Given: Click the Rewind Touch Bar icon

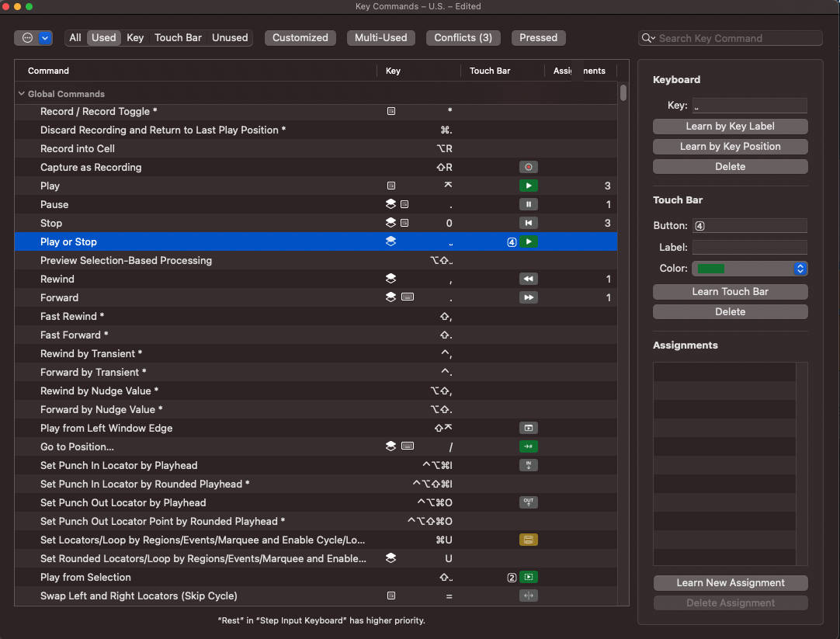Looking at the screenshot, I should click(x=529, y=279).
